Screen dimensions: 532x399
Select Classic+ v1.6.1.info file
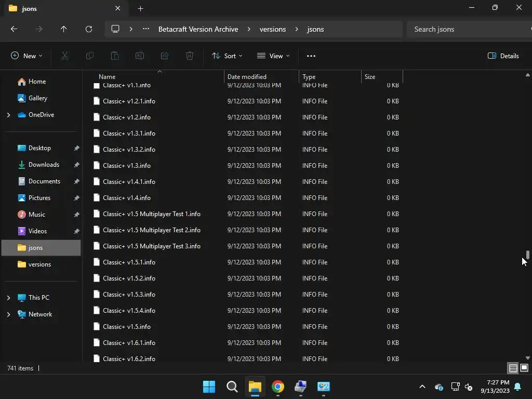[x=247, y=343]
